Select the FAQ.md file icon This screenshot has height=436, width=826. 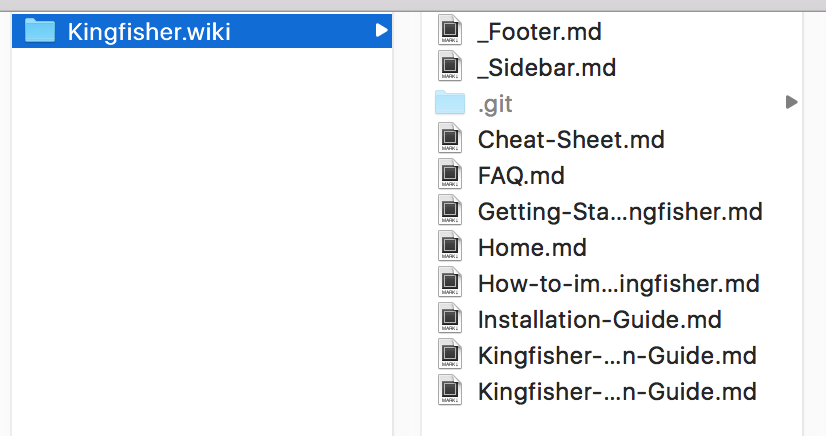[450, 174]
